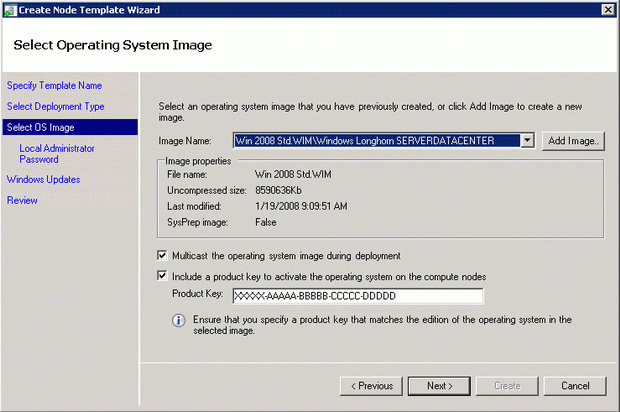Image resolution: width=620 pixels, height=412 pixels.
Task: Go to the Review step
Action: pyautogui.click(x=22, y=200)
